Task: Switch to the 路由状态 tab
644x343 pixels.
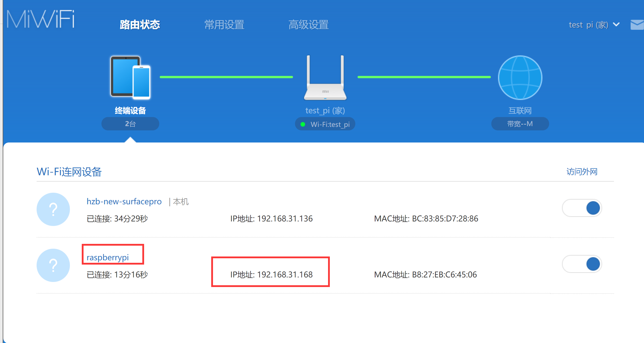Action: point(140,25)
